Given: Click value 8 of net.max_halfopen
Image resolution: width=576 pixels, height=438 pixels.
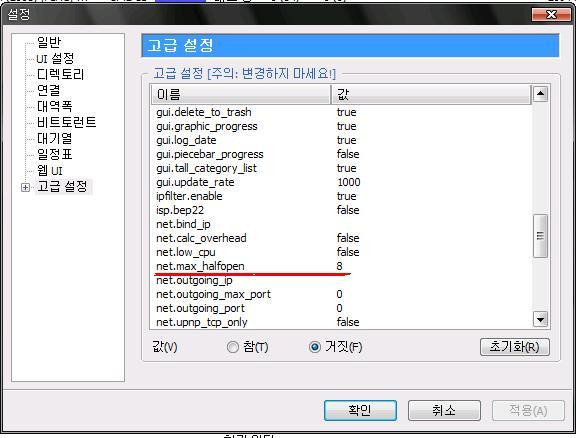Looking at the screenshot, I should click(x=339, y=266).
